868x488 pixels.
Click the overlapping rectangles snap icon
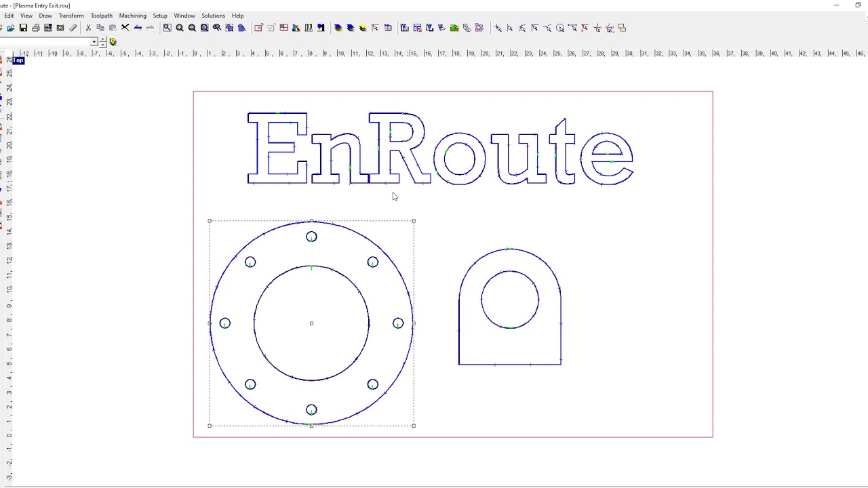(622, 28)
